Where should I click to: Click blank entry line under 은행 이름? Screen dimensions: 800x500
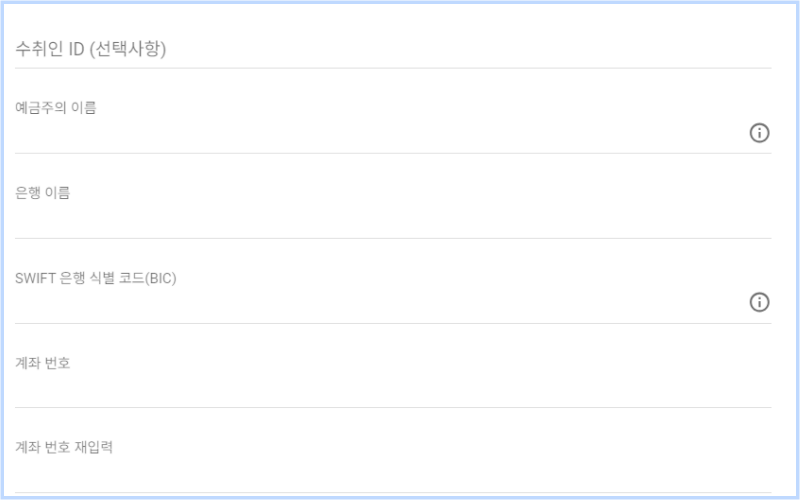(x=393, y=219)
